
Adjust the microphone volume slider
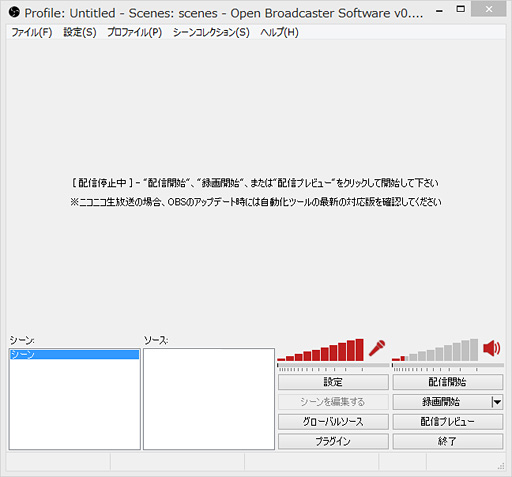pyautogui.click(x=333, y=365)
